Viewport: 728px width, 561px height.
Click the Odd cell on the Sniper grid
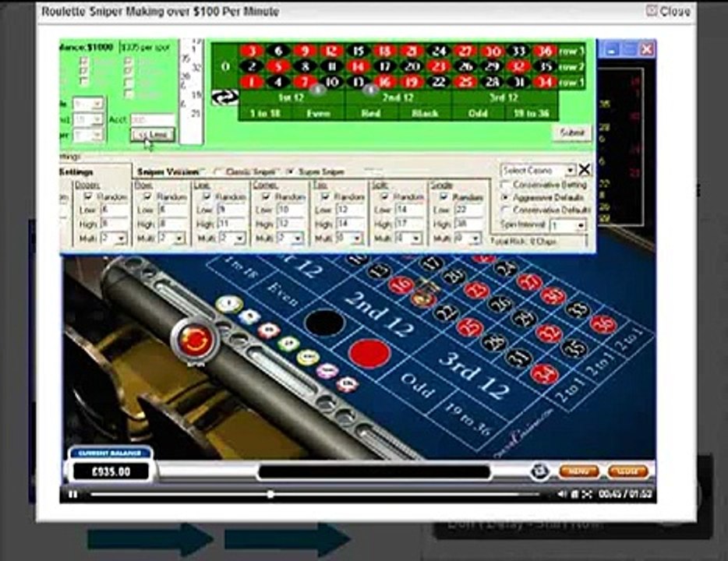(x=478, y=113)
